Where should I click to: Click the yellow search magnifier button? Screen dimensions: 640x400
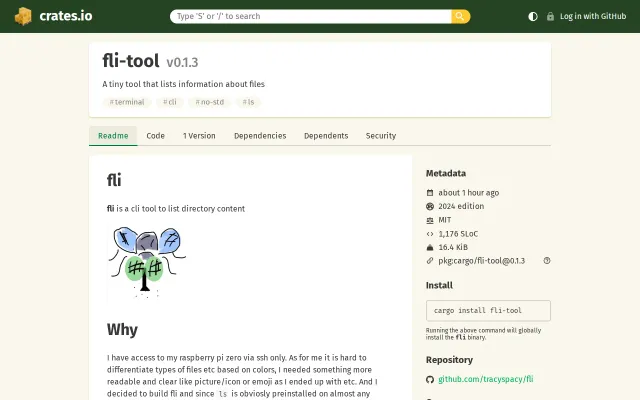[460, 16]
